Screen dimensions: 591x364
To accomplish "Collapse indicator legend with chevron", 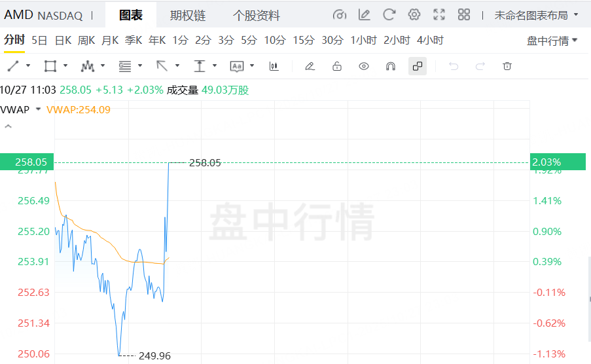I will [x=8, y=126].
